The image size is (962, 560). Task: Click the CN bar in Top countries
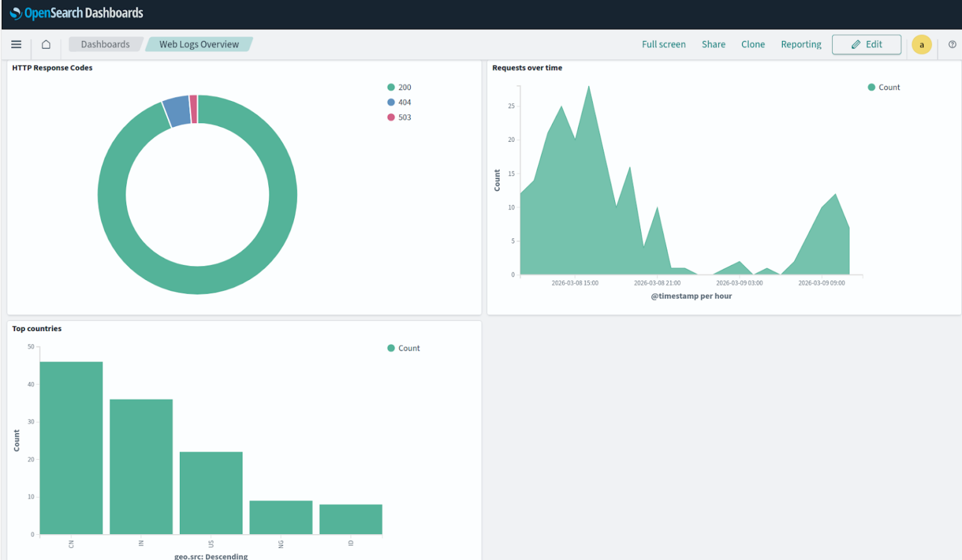point(71,448)
